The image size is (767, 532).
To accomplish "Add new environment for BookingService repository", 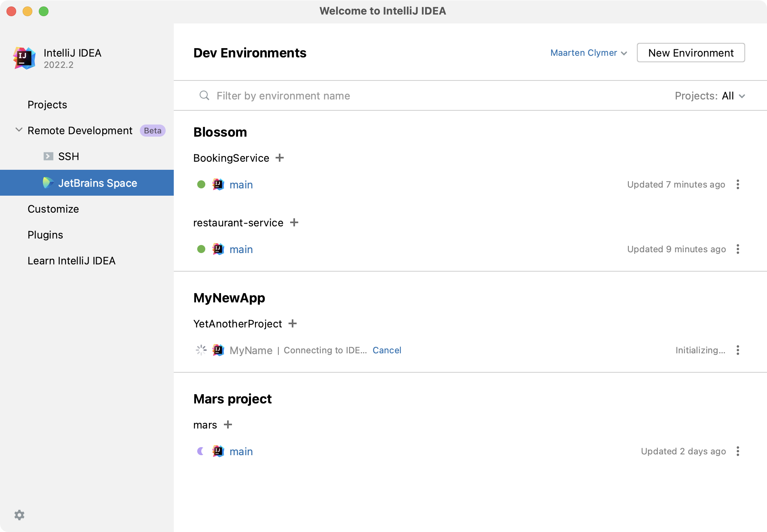I will pyautogui.click(x=280, y=158).
